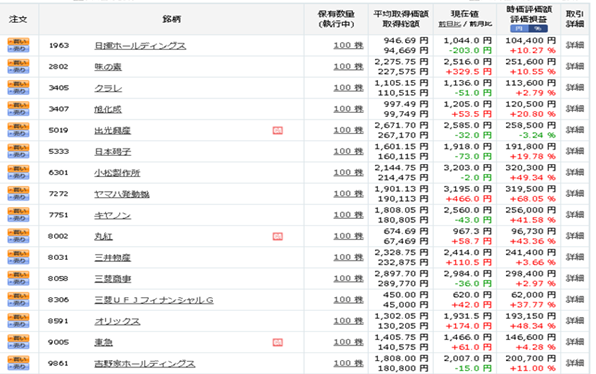Viewport: 596px width, 374px height.
Task: Open 三井物産 stock name link
Action: coord(113,258)
